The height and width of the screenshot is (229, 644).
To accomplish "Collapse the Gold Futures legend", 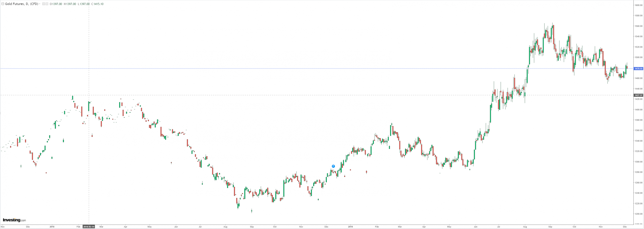I will point(3,4).
